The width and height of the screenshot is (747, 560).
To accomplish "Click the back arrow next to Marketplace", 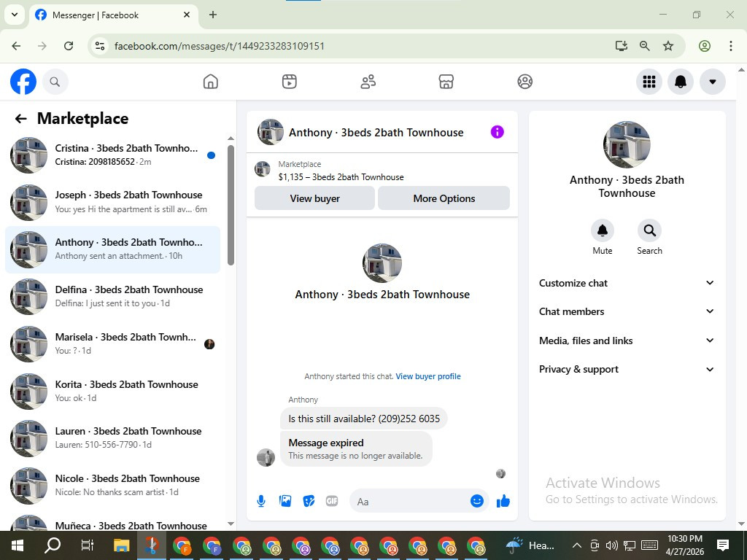I will [x=20, y=119].
